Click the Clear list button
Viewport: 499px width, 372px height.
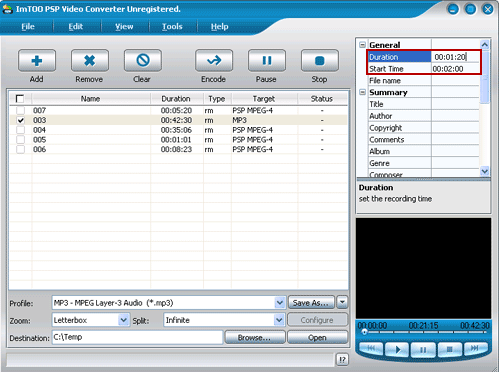coord(143,61)
